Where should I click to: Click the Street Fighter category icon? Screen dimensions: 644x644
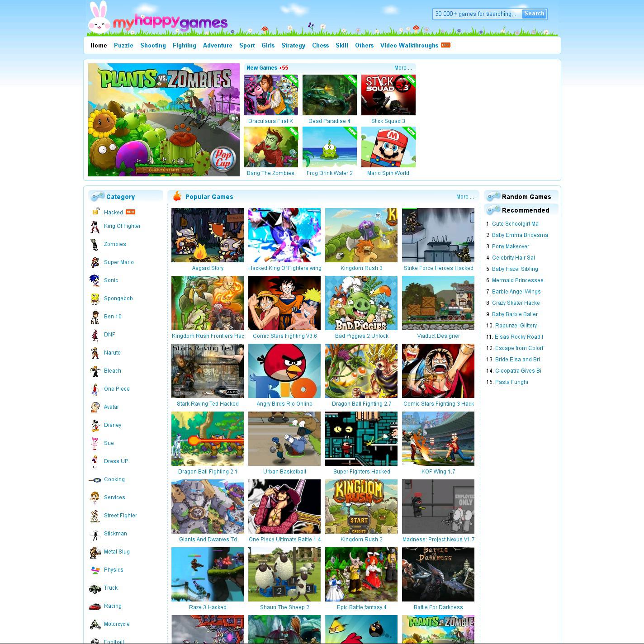(x=95, y=516)
